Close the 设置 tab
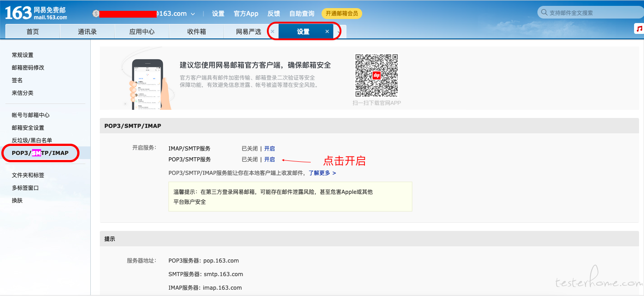Viewport: 644px width, 296px height. [327, 32]
